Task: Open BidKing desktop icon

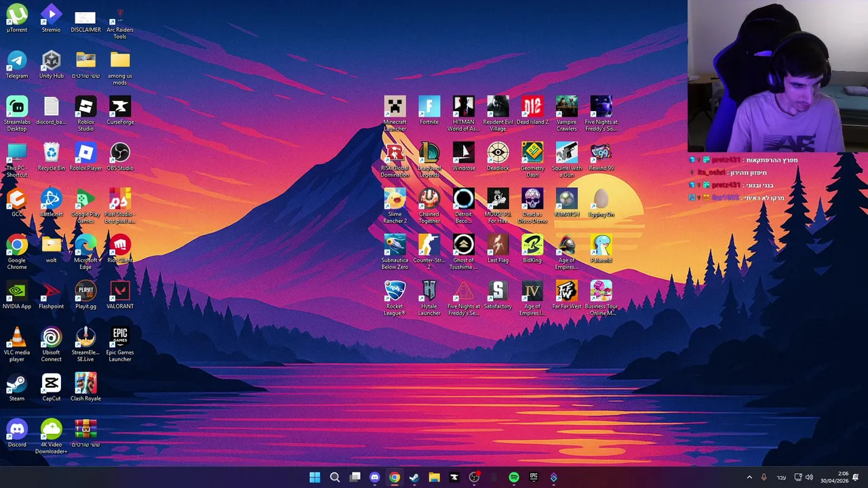Action: [x=532, y=249]
